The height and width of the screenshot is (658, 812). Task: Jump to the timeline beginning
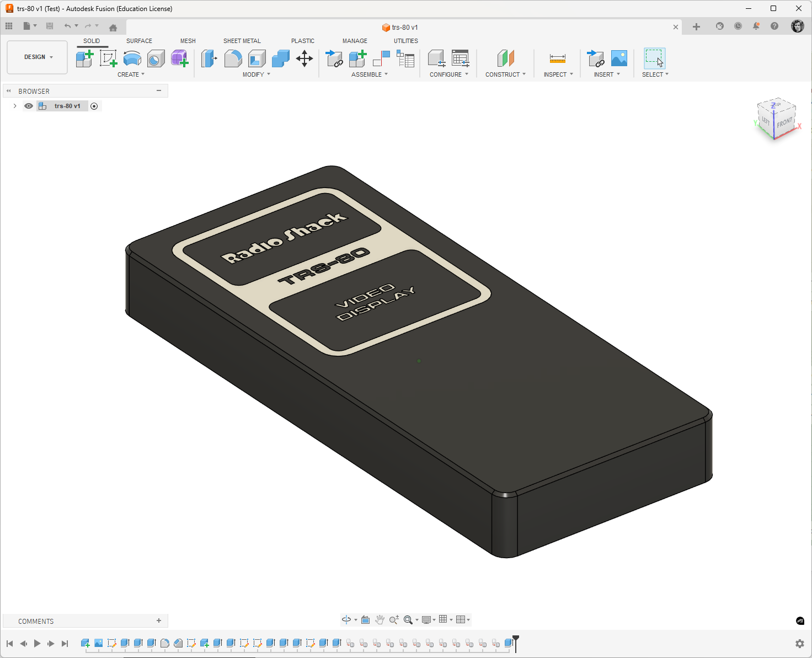9,643
